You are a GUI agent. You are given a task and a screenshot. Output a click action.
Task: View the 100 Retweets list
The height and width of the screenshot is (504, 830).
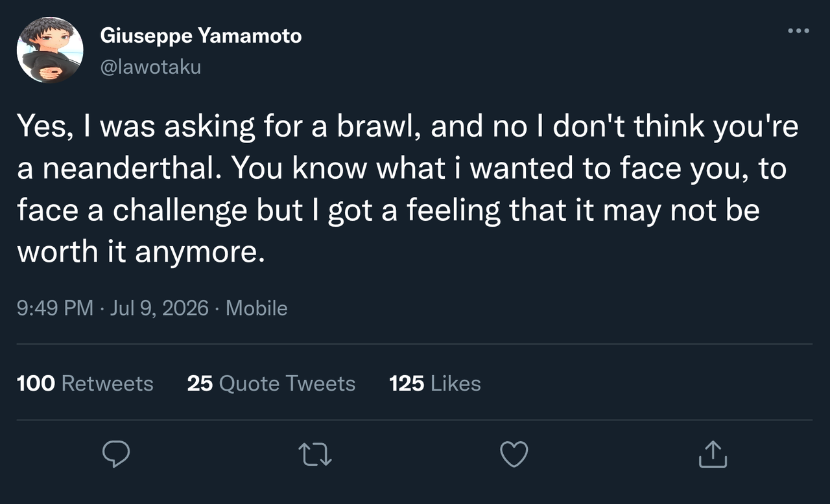(85, 384)
